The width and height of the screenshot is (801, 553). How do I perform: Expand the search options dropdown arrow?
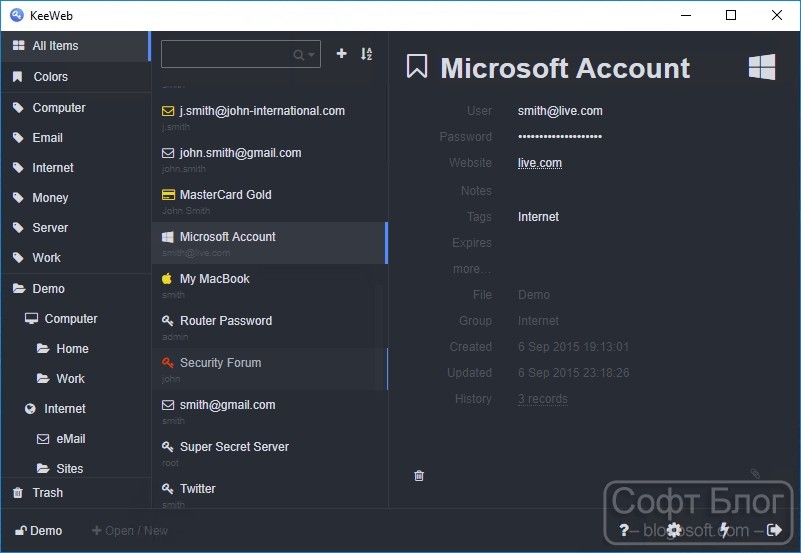[311, 55]
